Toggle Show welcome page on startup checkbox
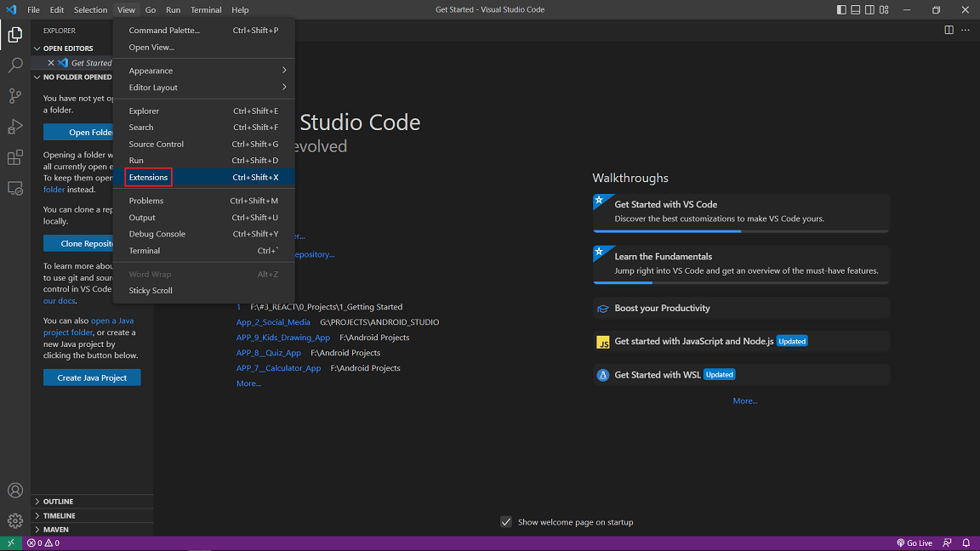This screenshot has width=980, height=551. point(505,521)
